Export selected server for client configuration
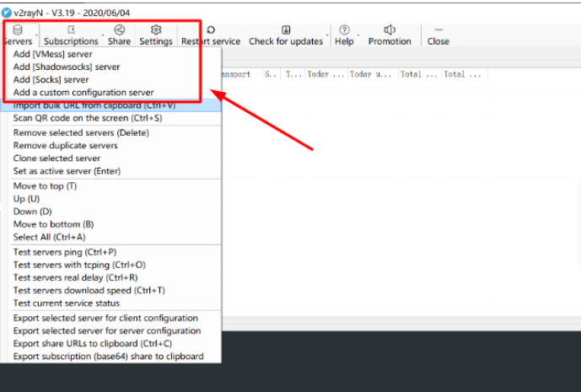This screenshot has height=392, width=581. pos(111,318)
